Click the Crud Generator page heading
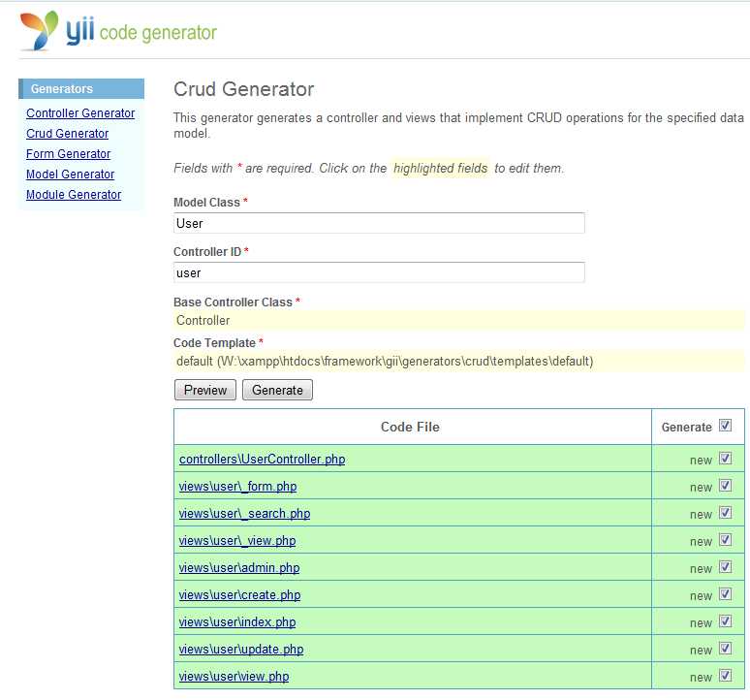 coord(243,89)
